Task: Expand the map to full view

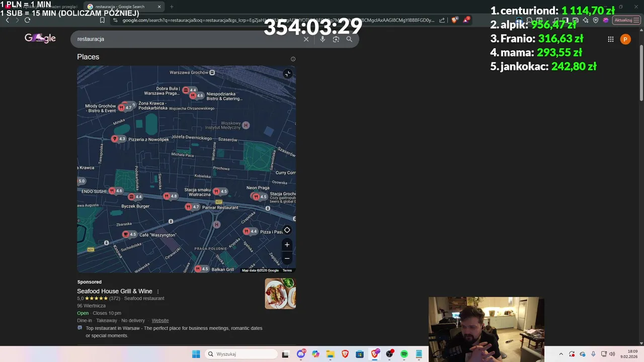Action: [x=287, y=74]
